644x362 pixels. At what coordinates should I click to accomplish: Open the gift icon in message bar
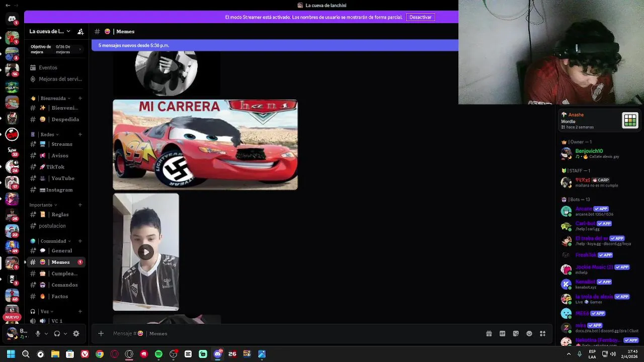(x=489, y=333)
